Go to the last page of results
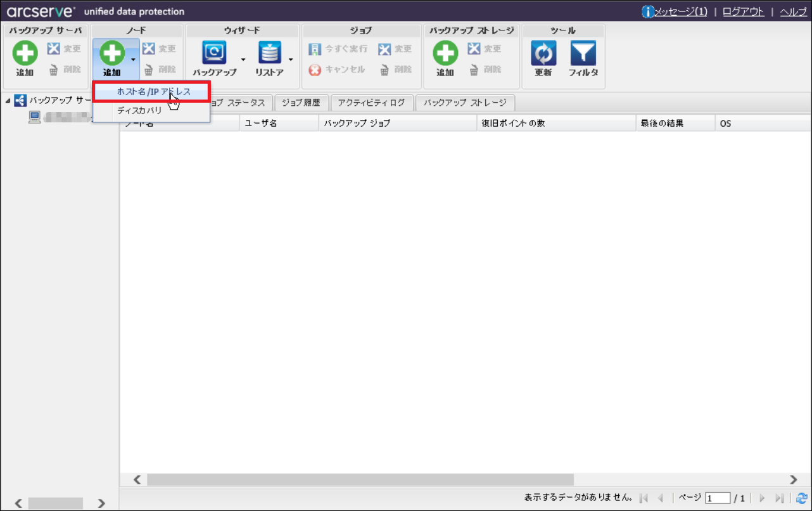This screenshot has height=511, width=812. (780, 498)
